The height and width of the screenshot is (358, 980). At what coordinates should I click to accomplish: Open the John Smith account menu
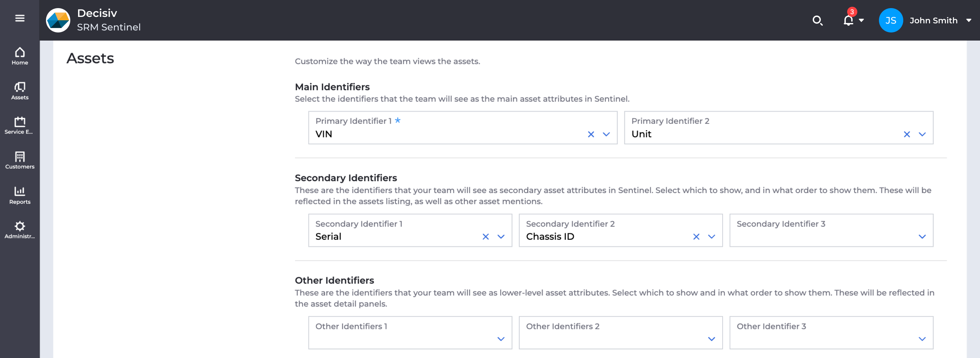[934, 21]
